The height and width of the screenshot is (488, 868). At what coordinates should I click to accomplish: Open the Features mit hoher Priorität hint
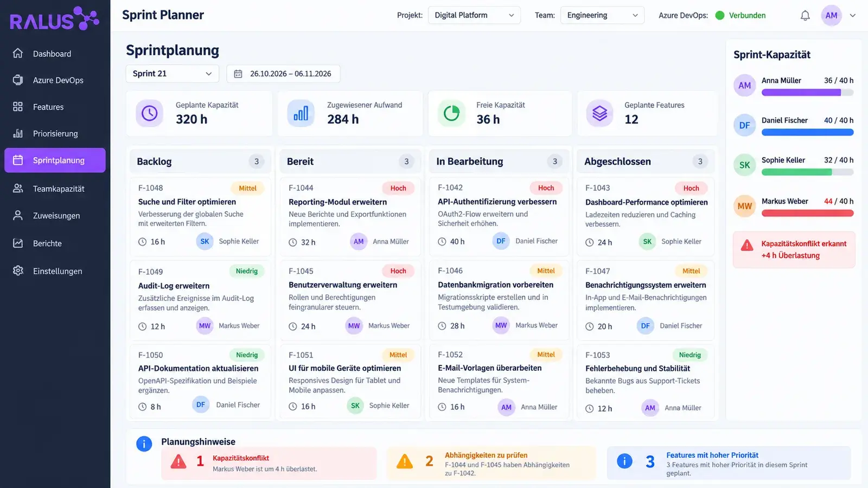tap(729, 463)
